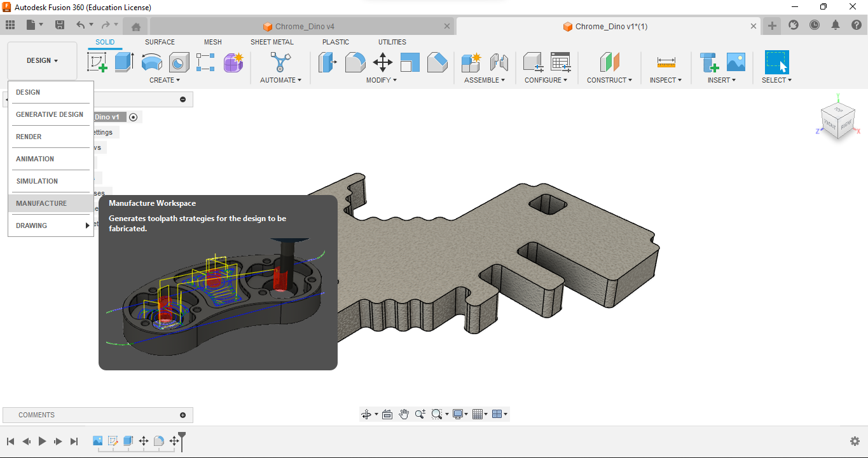Click the Pan hand navigation icon
This screenshot has width=868, height=458.
coord(404,414)
